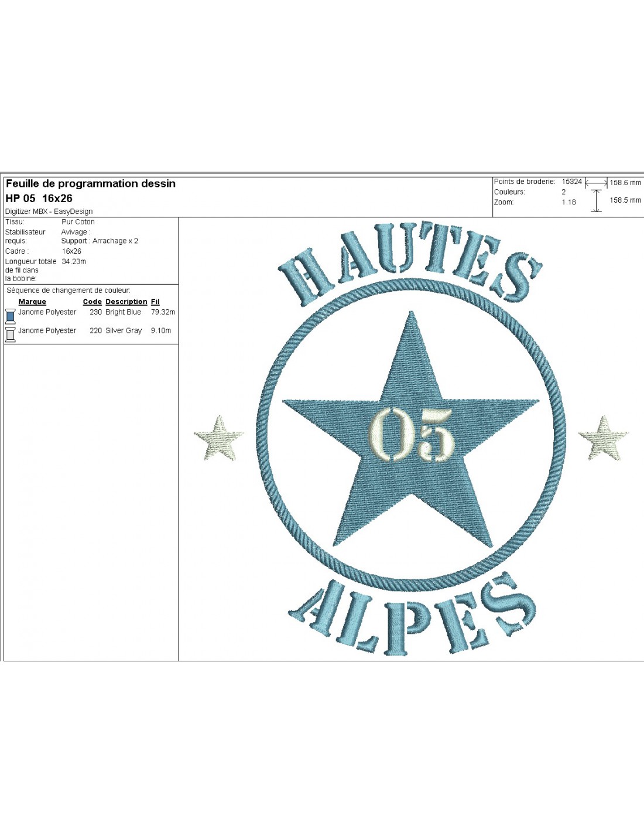Click the Points de broderie value 15324

coord(571,182)
